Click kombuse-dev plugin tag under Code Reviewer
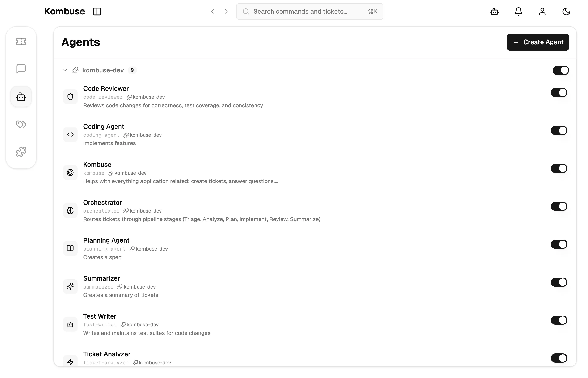 pyautogui.click(x=146, y=97)
